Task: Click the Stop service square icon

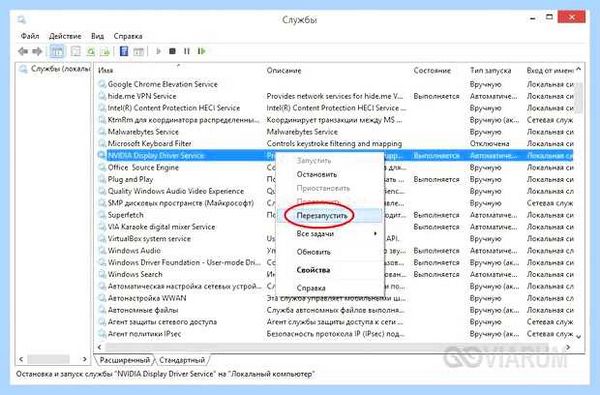Action: click(173, 51)
